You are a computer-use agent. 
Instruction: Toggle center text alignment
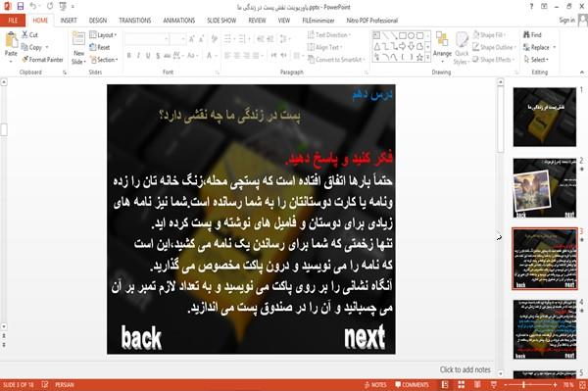click(x=237, y=56)
